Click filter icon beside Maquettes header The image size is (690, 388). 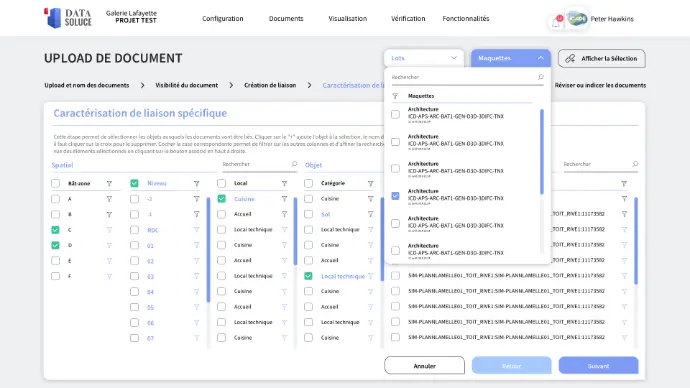coord(395,96)
